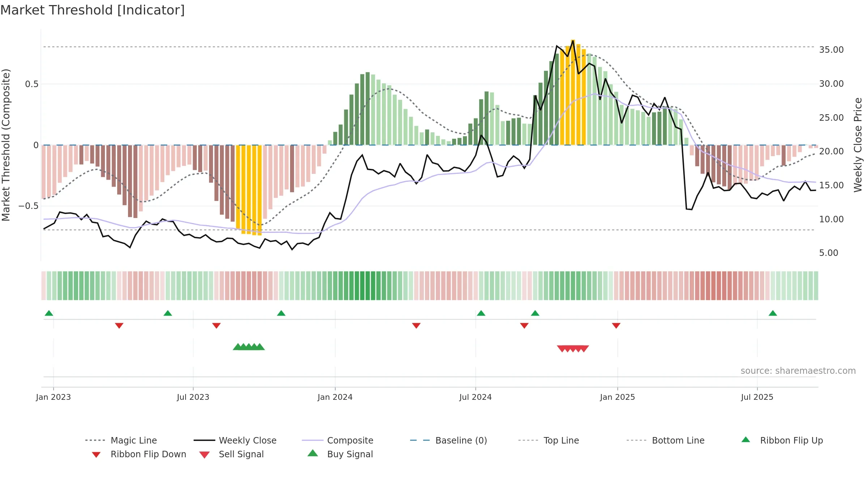Click the Jan 2025 x-axis label
The image size is (868, 488).
point(618,397)
